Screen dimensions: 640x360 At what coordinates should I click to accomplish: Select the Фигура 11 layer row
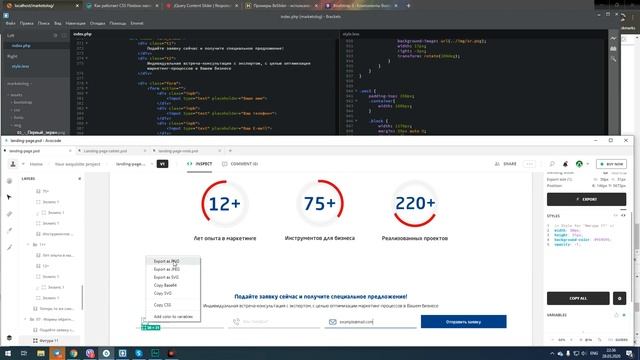49,340
